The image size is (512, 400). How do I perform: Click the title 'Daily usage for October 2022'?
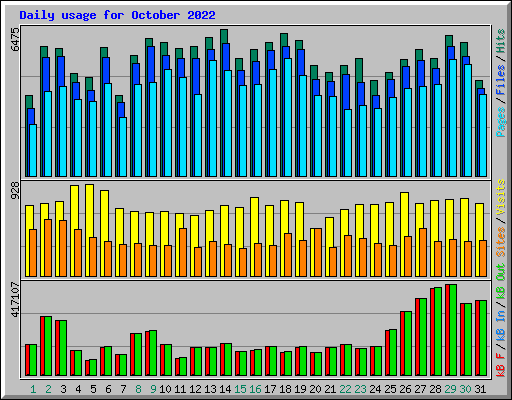(x=117, y=15)
